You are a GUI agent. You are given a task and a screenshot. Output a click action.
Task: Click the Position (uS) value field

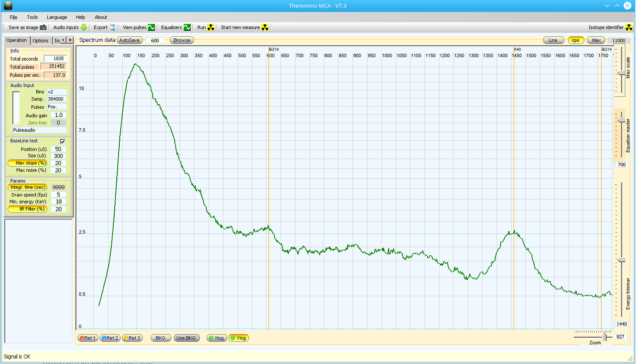[x=58, y=149]
